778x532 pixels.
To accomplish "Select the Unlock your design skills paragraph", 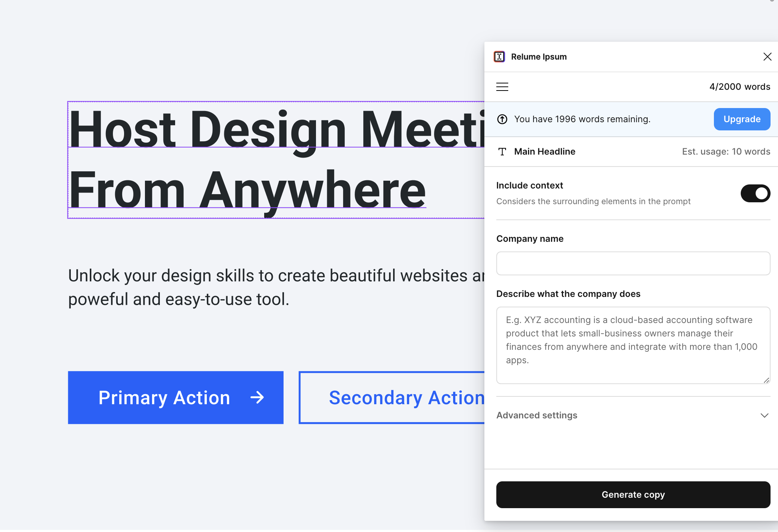I will (x=276, y=287).
